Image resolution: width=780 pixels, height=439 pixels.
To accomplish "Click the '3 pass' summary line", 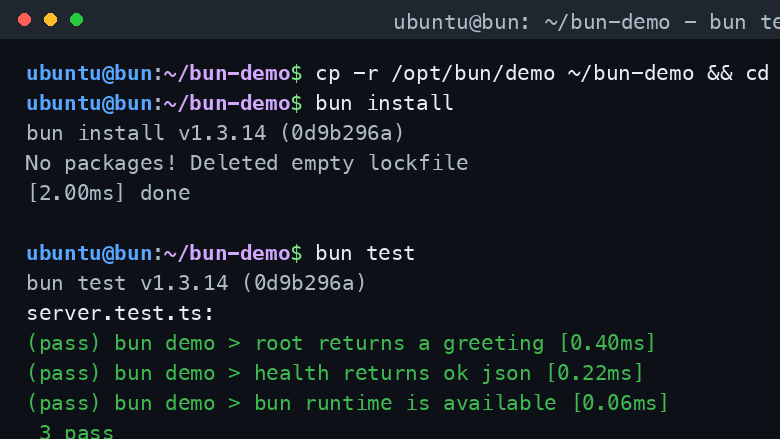I will point(76,431).
